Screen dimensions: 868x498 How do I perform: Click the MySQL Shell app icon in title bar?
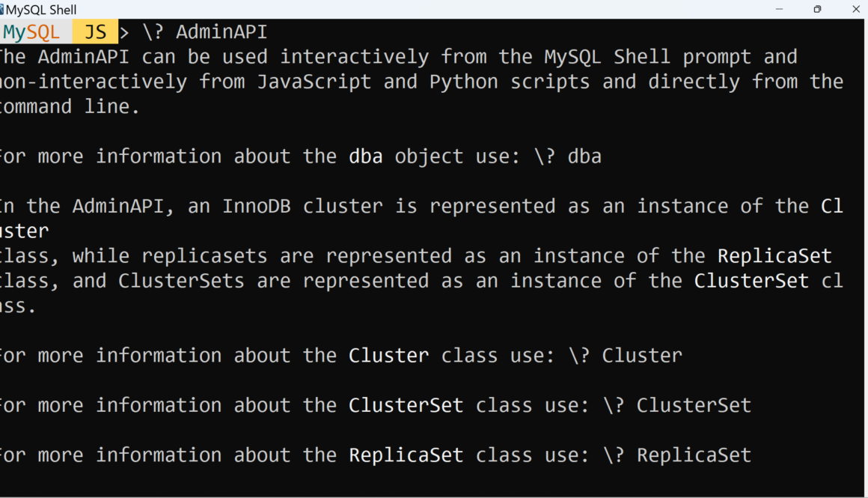pyautogui.click(x=2, y=10)
